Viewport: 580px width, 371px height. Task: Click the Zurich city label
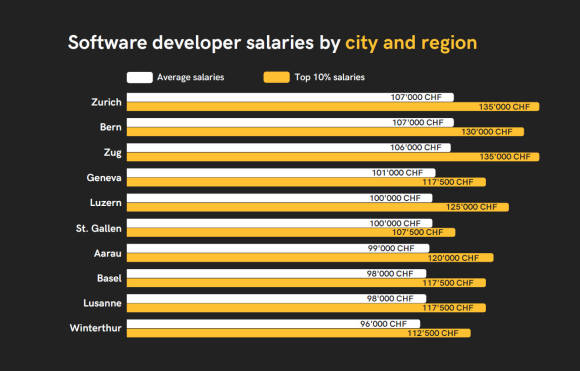107,102
